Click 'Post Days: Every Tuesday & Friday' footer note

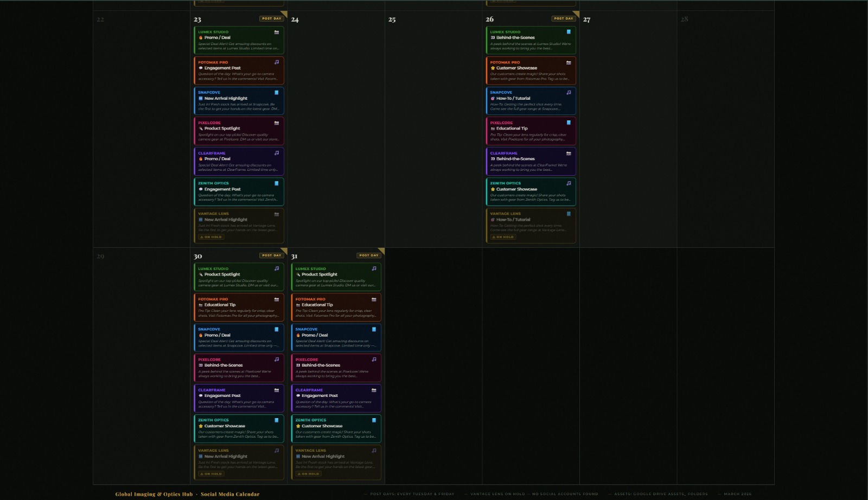[412, 494]
